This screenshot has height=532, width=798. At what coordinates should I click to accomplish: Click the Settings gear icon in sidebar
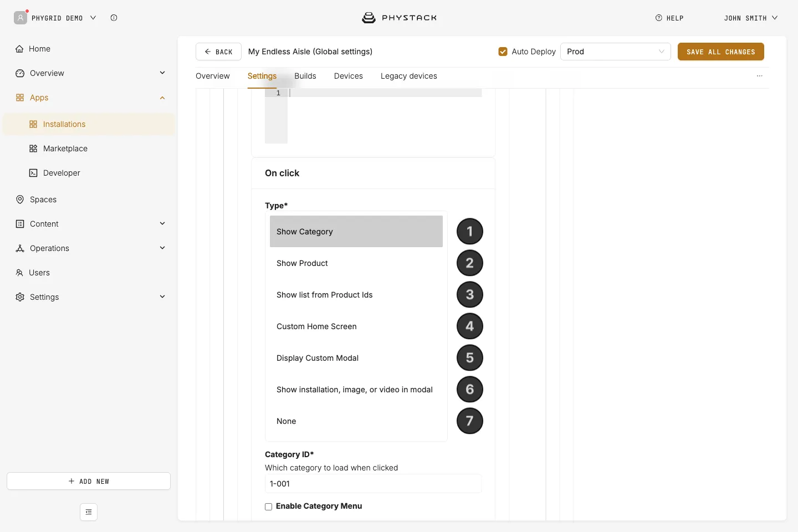pos(20,297)
